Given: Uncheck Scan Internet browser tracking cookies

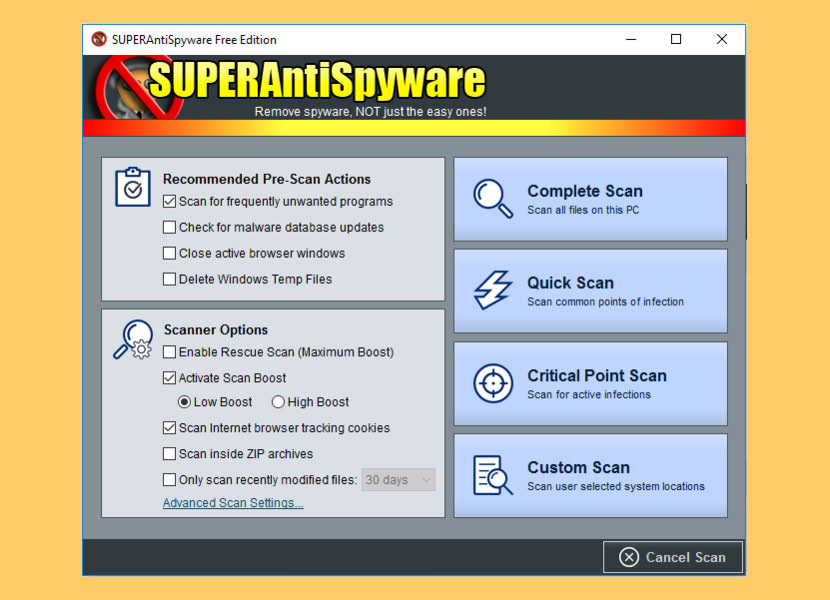Looking at the screenshot, I should point(169,428).
